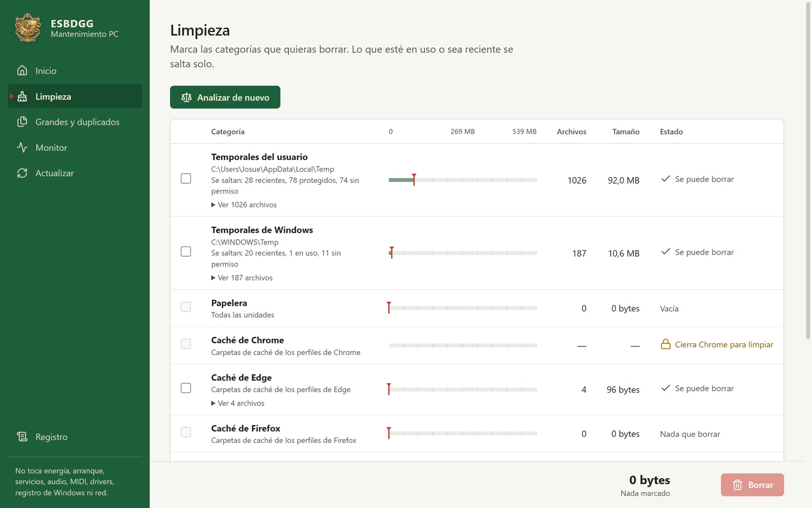Expand Ver 187 archivos list
812x508 pixels.
pos(242,278)
